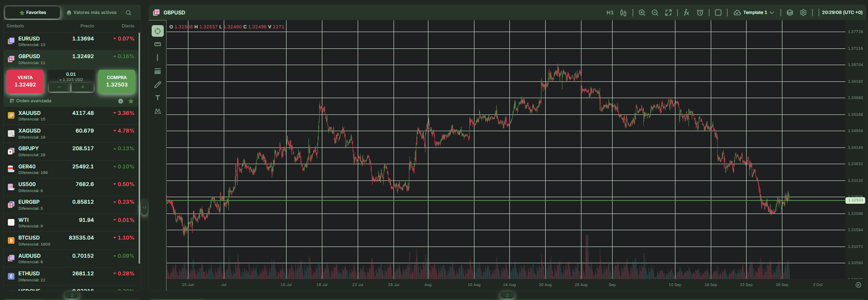Open the GBPUSD chart tab

click(169, 13)
